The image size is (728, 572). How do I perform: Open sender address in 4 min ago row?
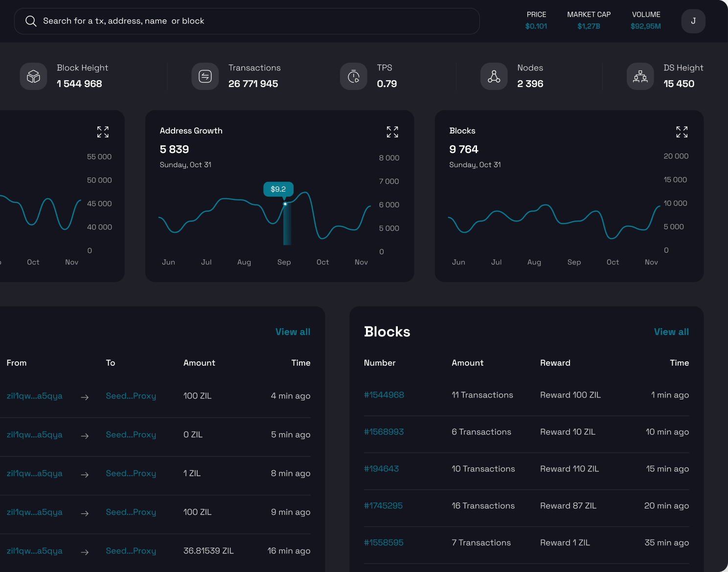pos(35,396)
